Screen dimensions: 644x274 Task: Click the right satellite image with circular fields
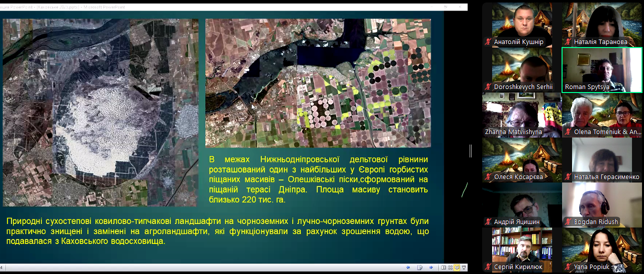click(x=318, y=83)
